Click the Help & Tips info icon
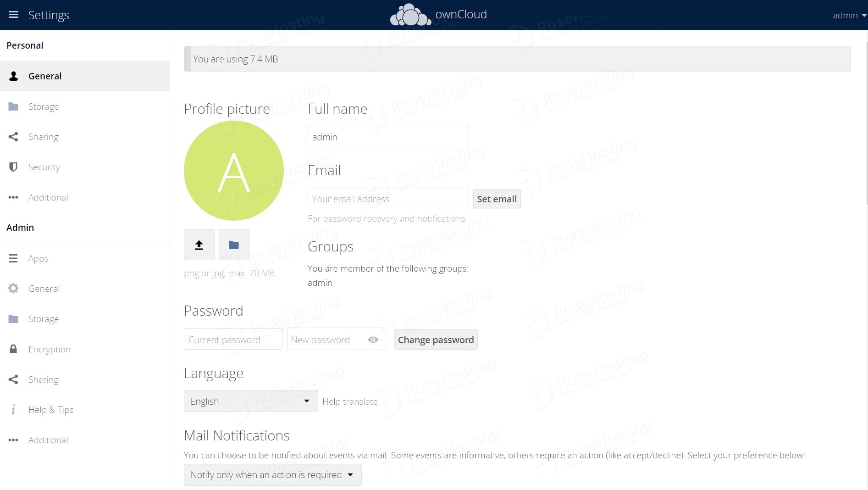Image resolution: width=868 pixels, height=490 pixels. click(13, 410)
